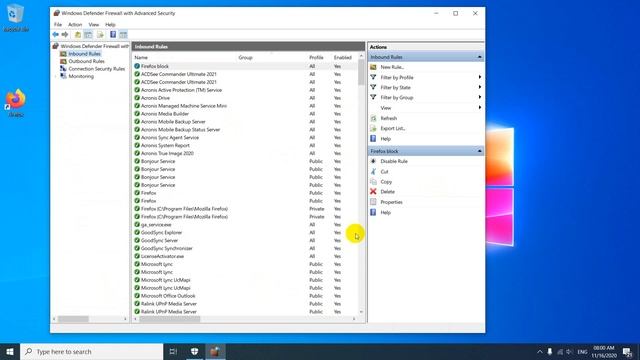Click the Firefox block rule status icon
The height and width of the screenshot is (360, 640).
(137, 66)
